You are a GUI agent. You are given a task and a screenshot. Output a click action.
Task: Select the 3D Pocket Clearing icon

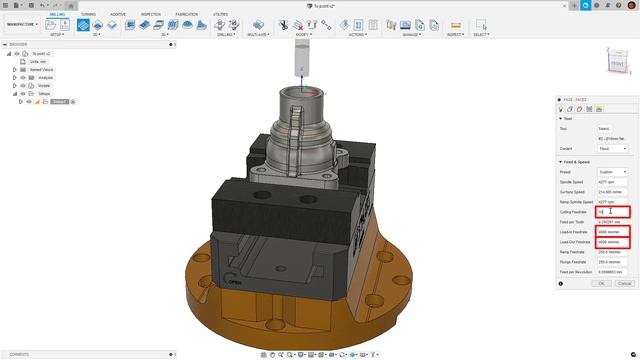click(x=144, y=25)
